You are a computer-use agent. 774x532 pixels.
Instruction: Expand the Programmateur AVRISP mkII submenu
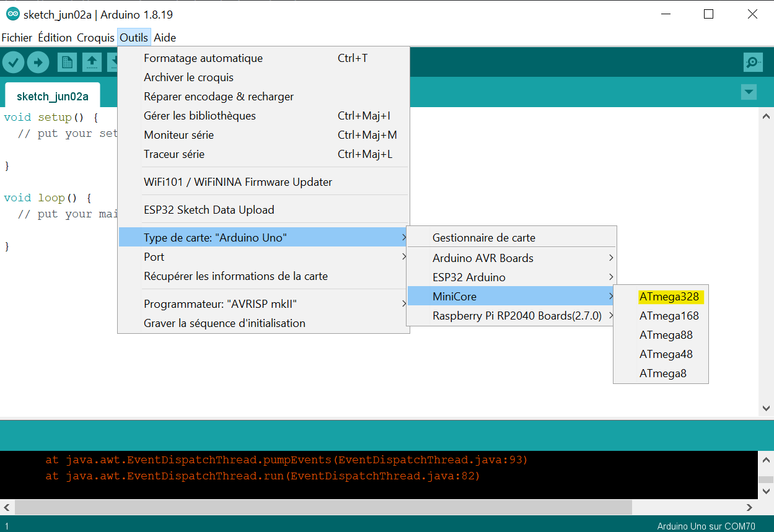[x=263, y=304]
